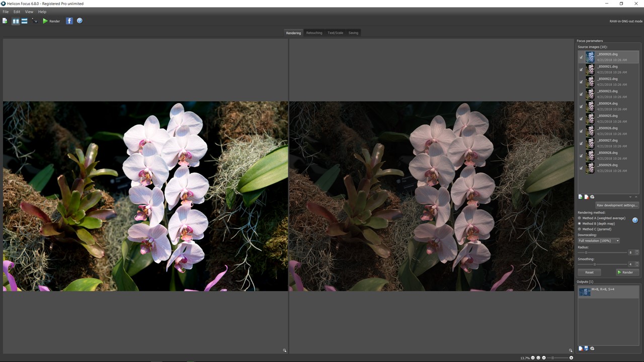Uncheck the _8500925.dng source image
Viewport: 644px width, 362px height.
point(581,119)
